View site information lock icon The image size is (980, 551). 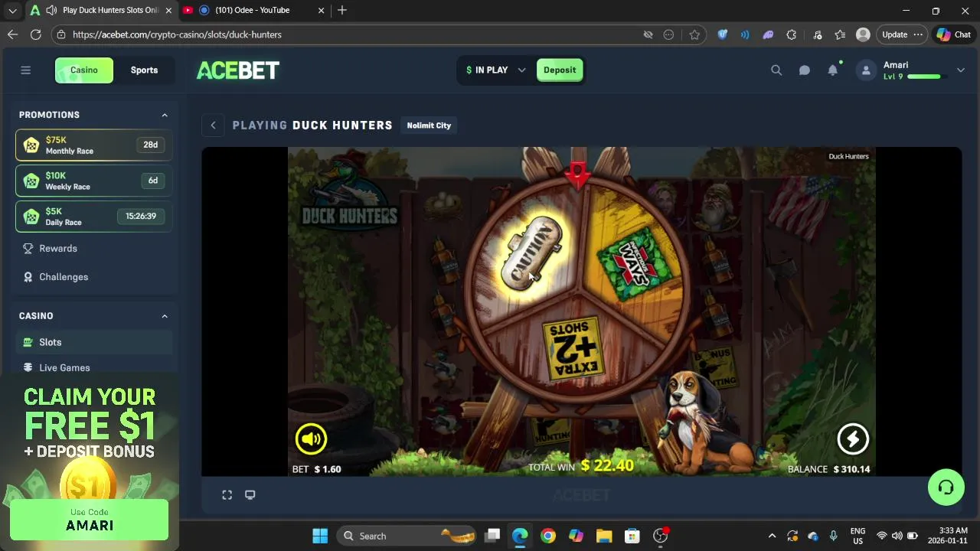point(61,34)
